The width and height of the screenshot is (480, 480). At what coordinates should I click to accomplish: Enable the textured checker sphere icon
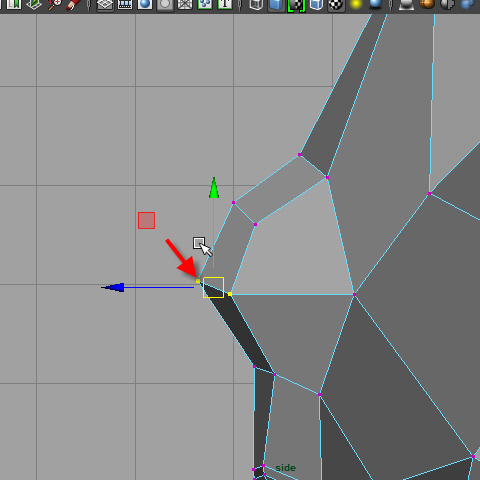336,5
